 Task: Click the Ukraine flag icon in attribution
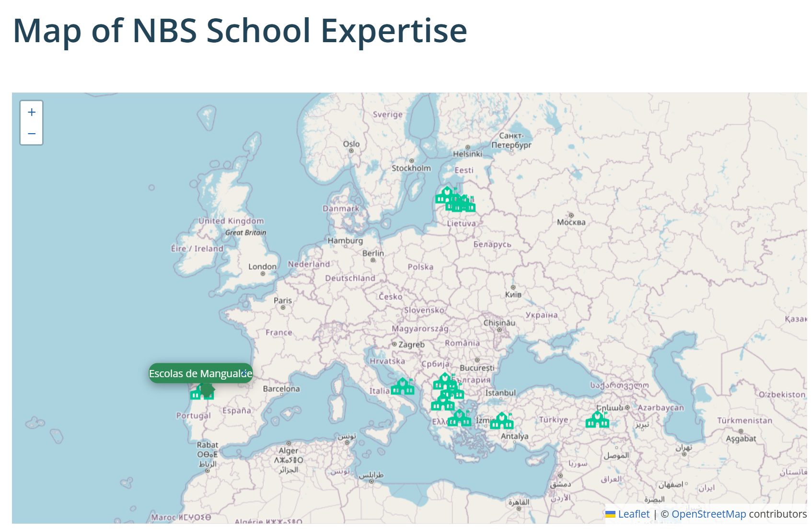pos(610,514)
